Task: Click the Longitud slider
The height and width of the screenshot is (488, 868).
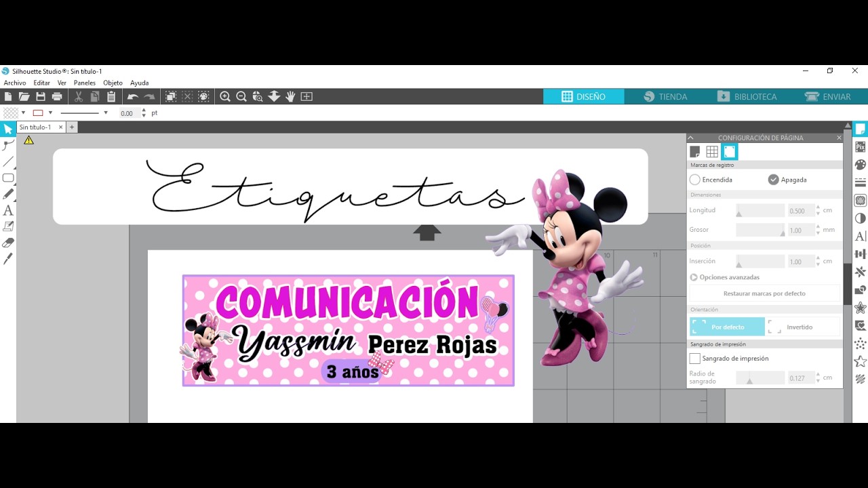Action: (x=760, y=211)
